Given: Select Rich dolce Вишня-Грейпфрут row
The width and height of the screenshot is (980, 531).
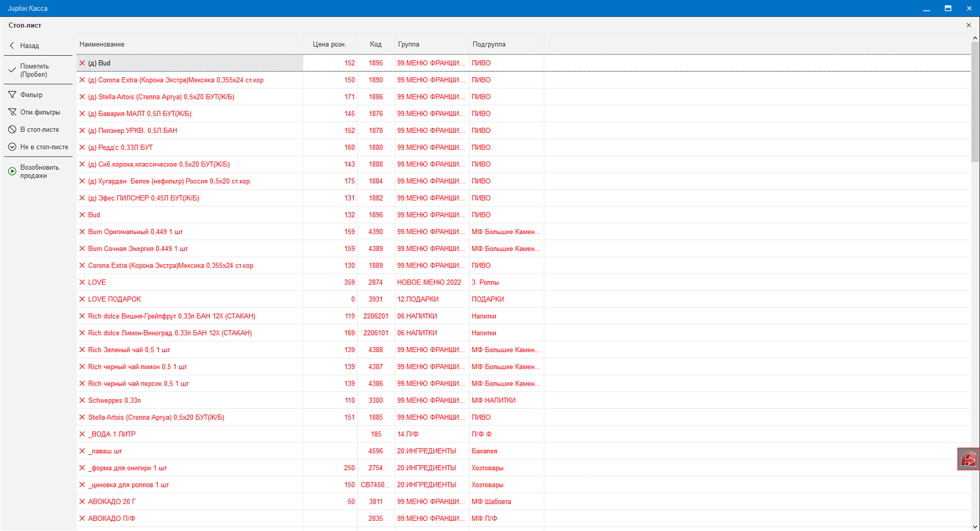Looking at the screenshot, I should click(523, 316).
